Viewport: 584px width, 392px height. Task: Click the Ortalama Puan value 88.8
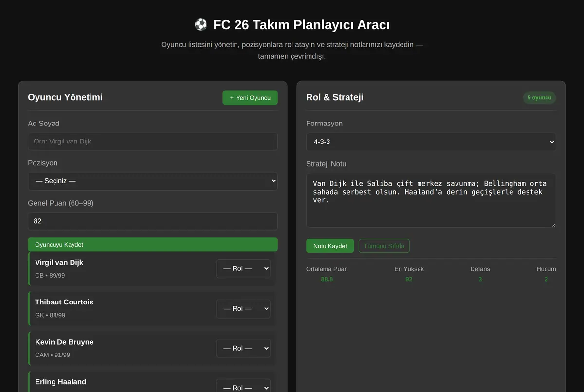327,279
